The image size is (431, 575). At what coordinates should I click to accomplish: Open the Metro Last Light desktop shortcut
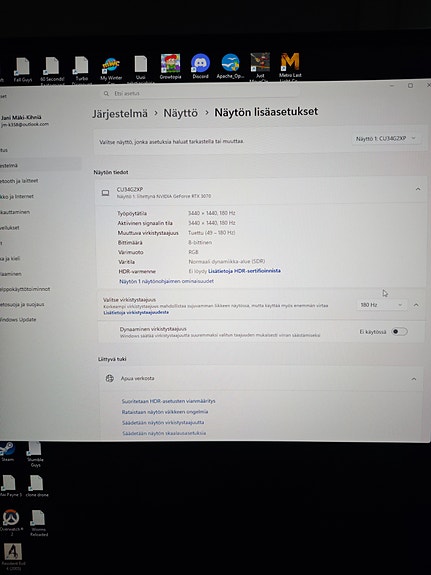click(290, 67)
